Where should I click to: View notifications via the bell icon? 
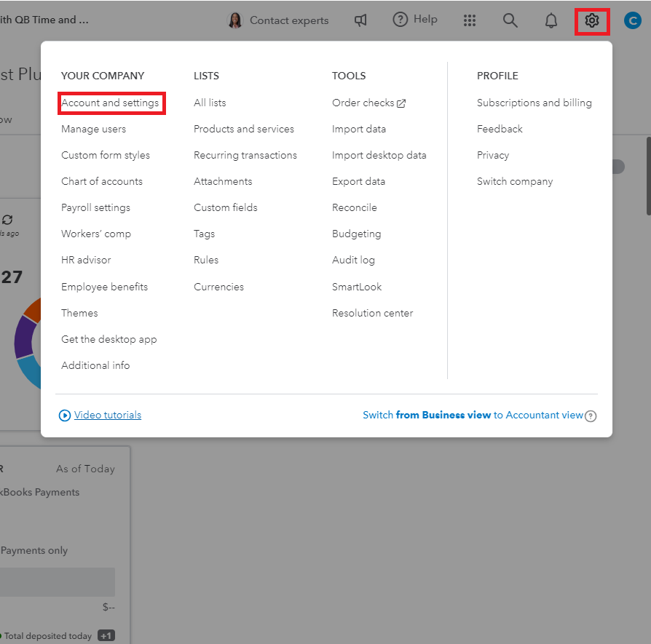coord(551,20)
